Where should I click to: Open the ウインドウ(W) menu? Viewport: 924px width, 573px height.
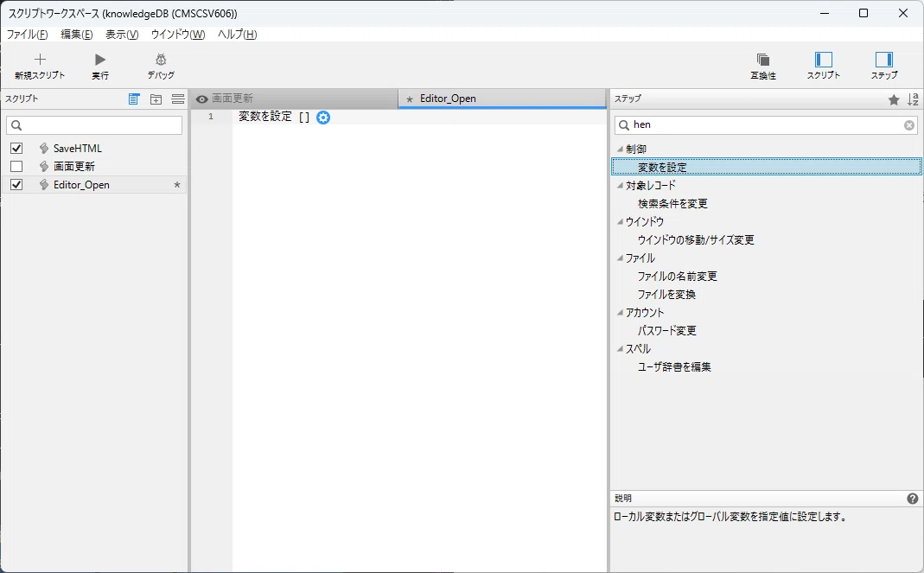[x=178, y=35]
